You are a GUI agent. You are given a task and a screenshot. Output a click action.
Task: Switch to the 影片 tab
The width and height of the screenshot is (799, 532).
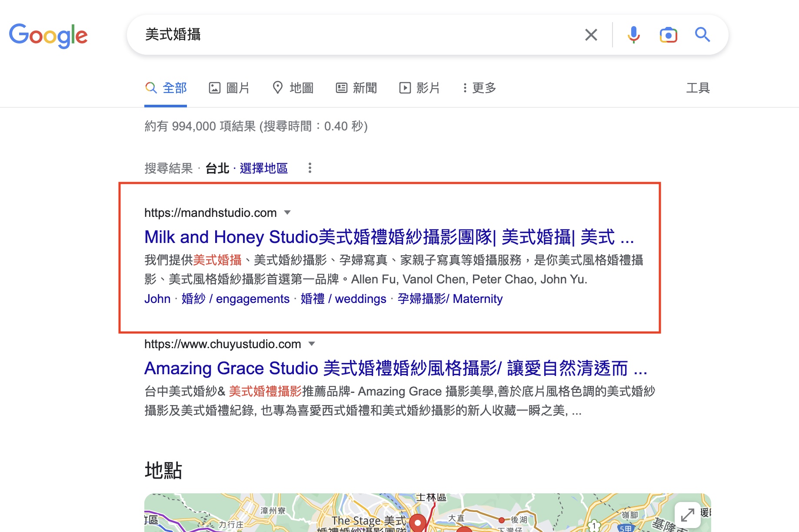pos(419,88)
